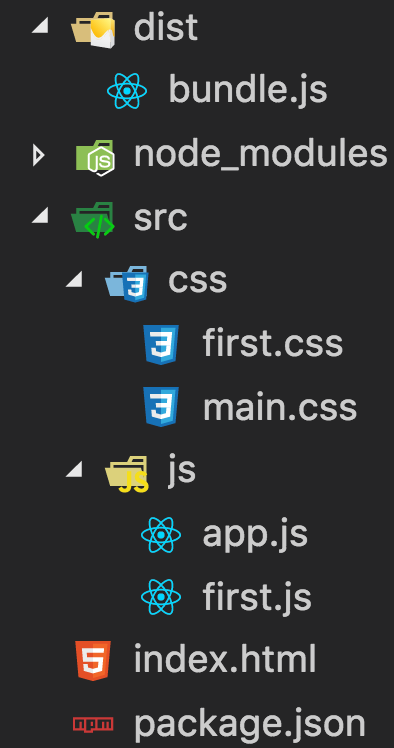Click the React icon beside bundle.js

127,90
